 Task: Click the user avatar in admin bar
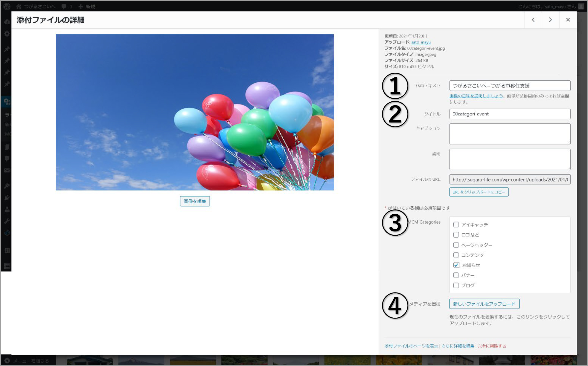[x=581, y=6]
